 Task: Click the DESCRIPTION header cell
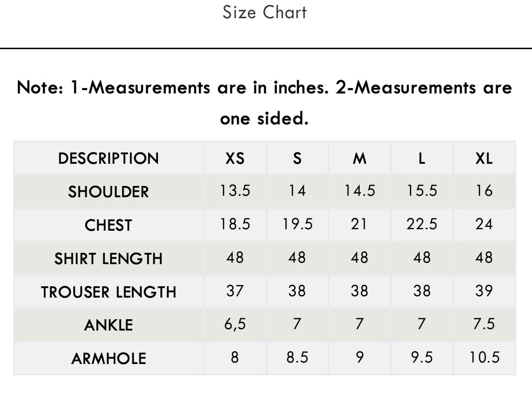point(109,158)
